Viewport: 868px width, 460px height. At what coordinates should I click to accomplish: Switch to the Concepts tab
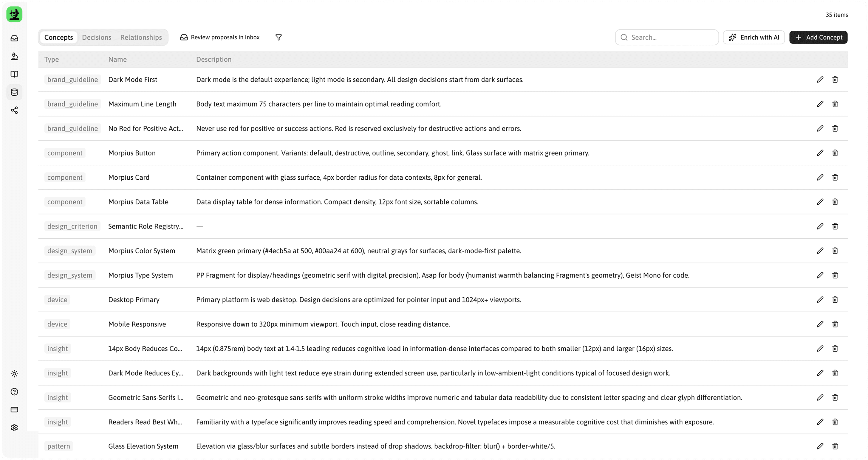point(59,37)
